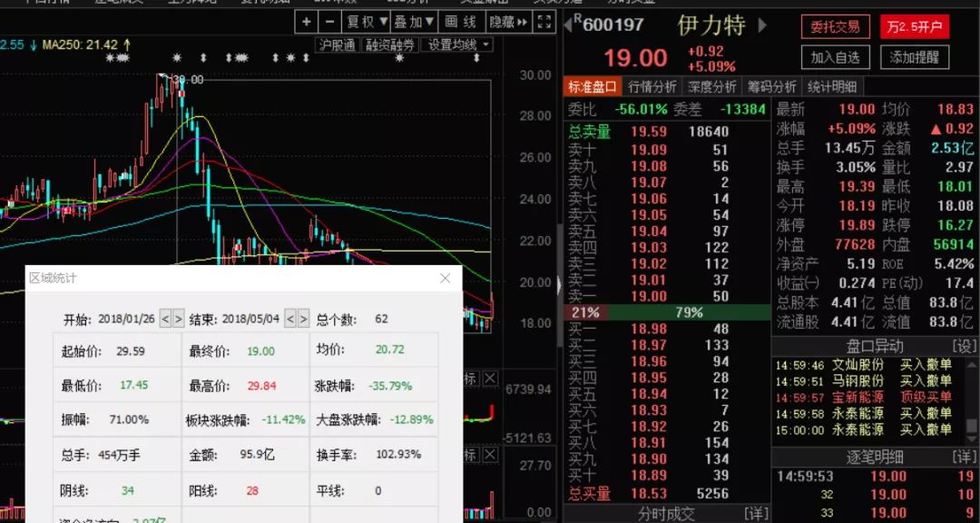The image size is (980, 523).
Task: Open the 叠加 dropdown
Action: pyautogui.click(x=413, y=23)
